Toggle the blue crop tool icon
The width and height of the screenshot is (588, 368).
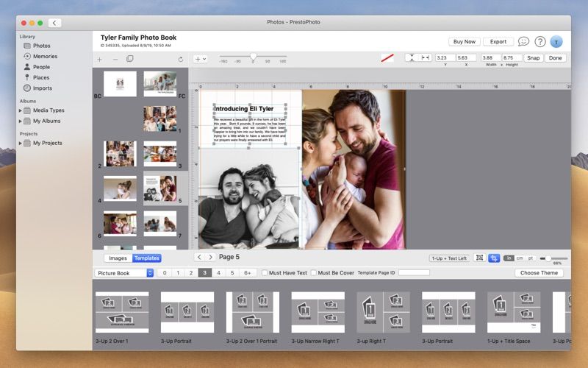coord(494,258)
